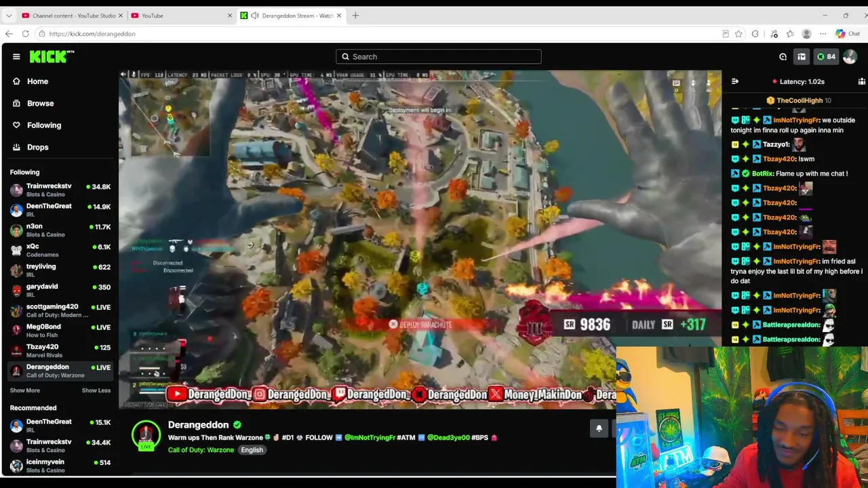Click the kick.com/derangeddon address bar

pos(380,34)
